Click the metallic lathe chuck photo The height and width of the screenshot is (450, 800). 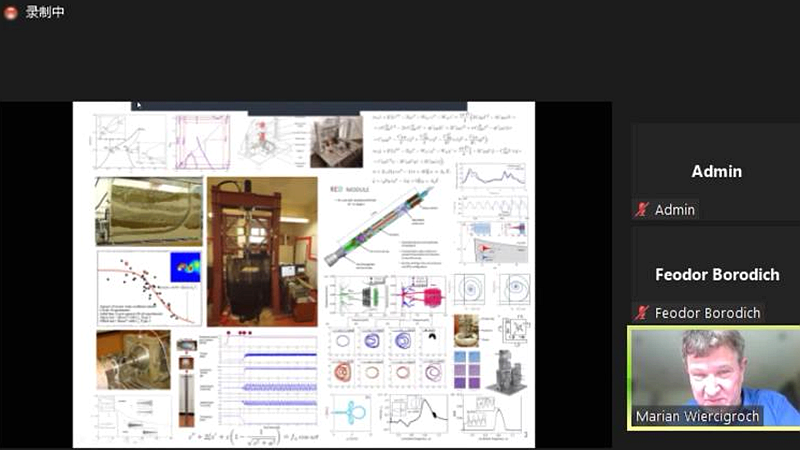pos(134,360)
